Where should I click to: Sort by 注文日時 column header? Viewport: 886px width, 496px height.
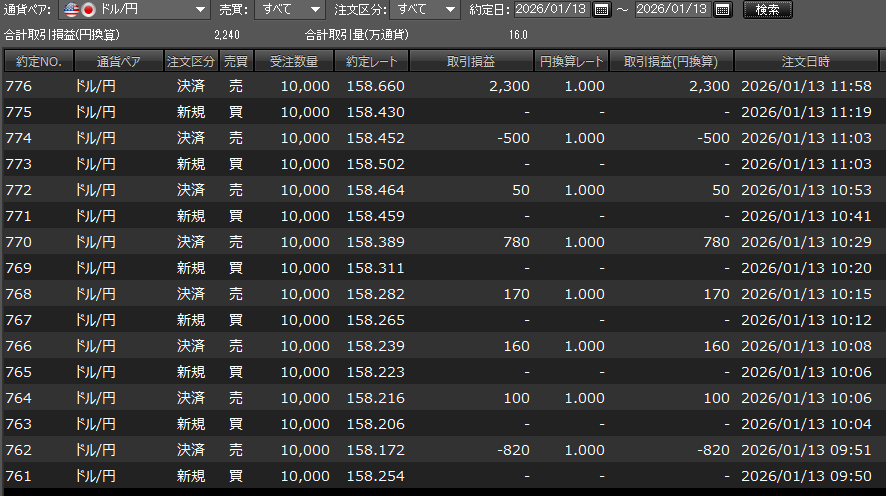pyautogui.click(x=810, y=61)
